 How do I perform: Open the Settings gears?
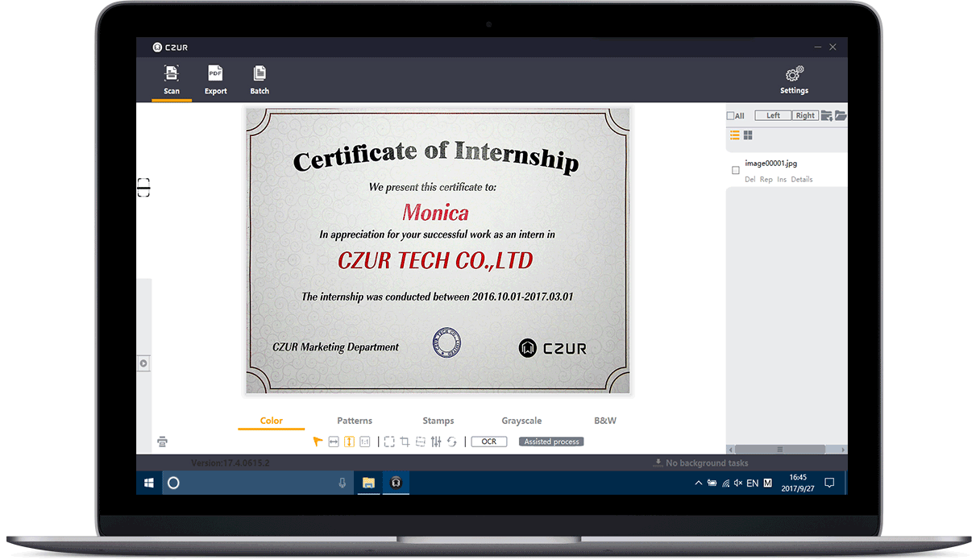pos(794,80)
